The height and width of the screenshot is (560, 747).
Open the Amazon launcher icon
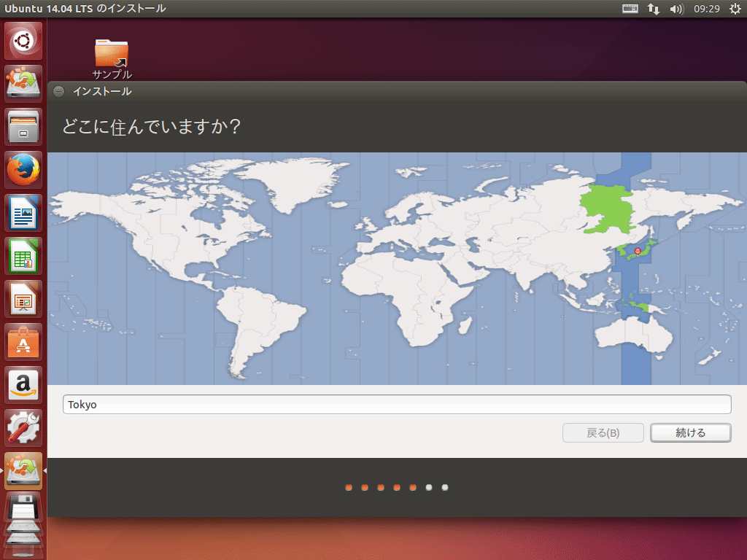[x=23, y=385]
